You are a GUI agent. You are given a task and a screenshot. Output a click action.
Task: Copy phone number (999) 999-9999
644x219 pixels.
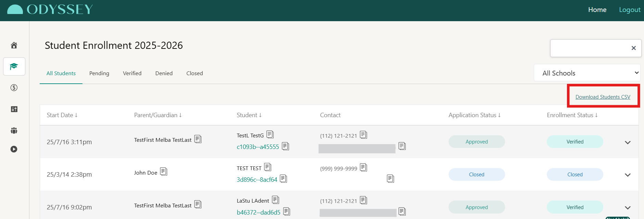click(x=363, y=167)
